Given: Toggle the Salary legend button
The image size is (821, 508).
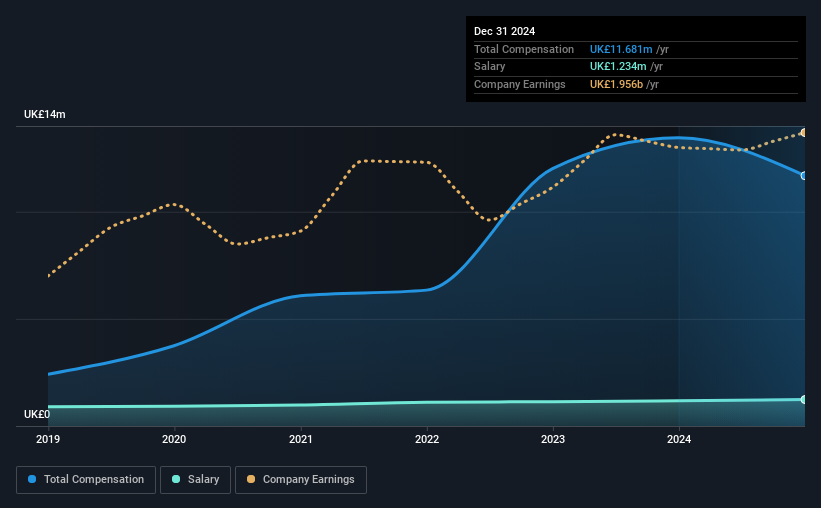Looking at the screenshot, I should (x=195, y=480).
